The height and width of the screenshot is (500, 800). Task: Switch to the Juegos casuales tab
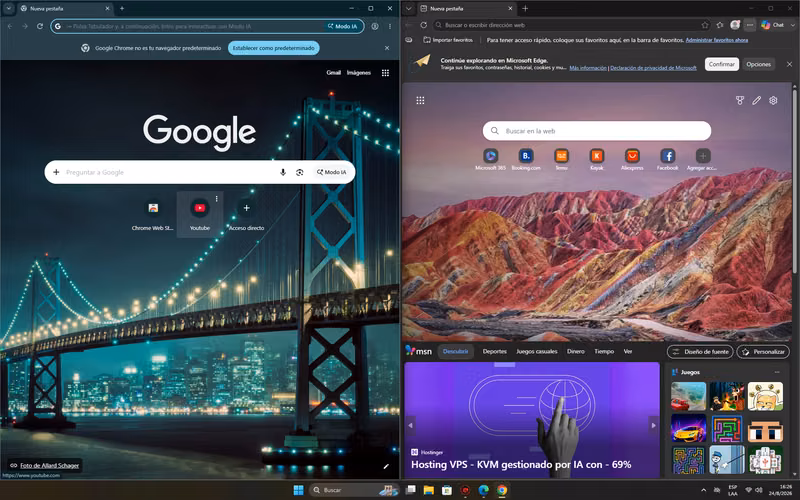point(537,352)
